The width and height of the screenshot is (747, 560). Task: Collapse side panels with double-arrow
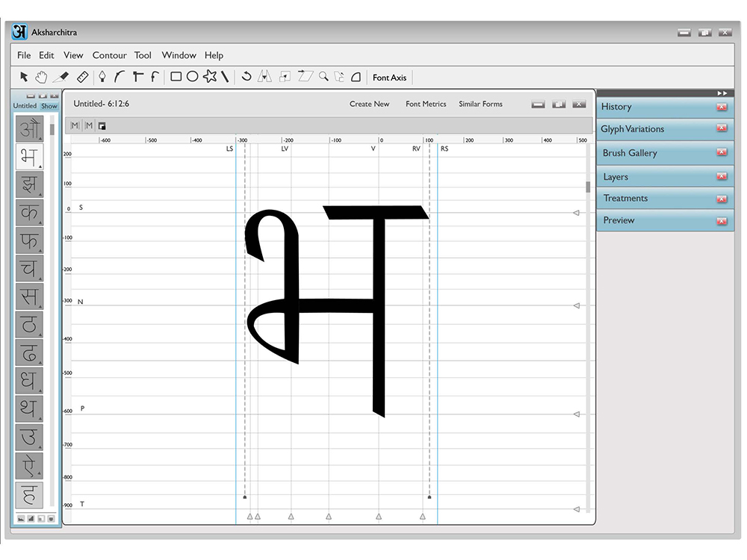point(722,93)
